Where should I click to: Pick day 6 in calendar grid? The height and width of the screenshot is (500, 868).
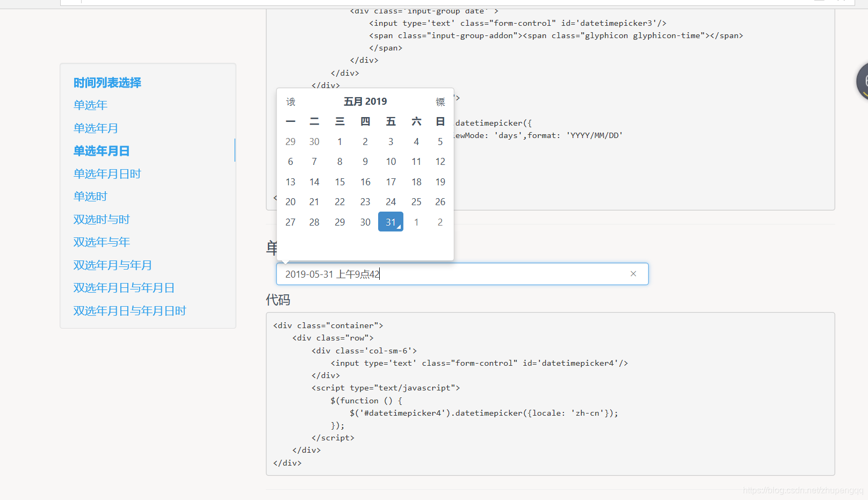point(291,162)
